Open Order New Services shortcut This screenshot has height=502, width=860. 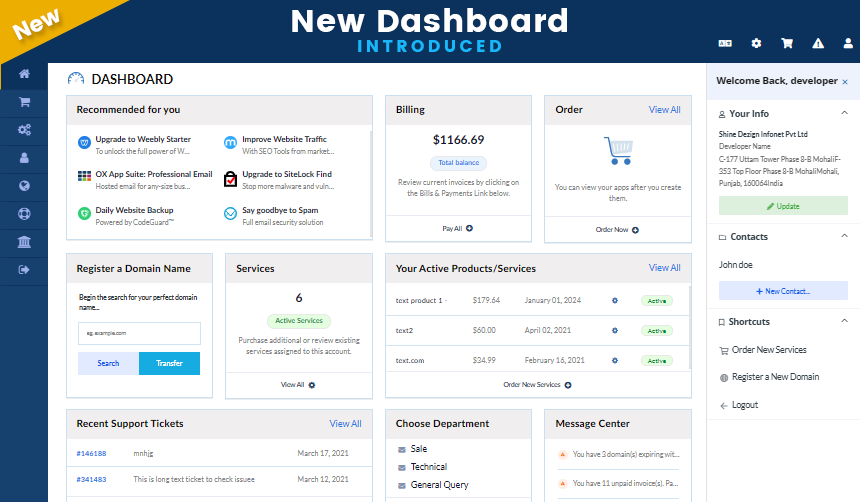(763, 350)
